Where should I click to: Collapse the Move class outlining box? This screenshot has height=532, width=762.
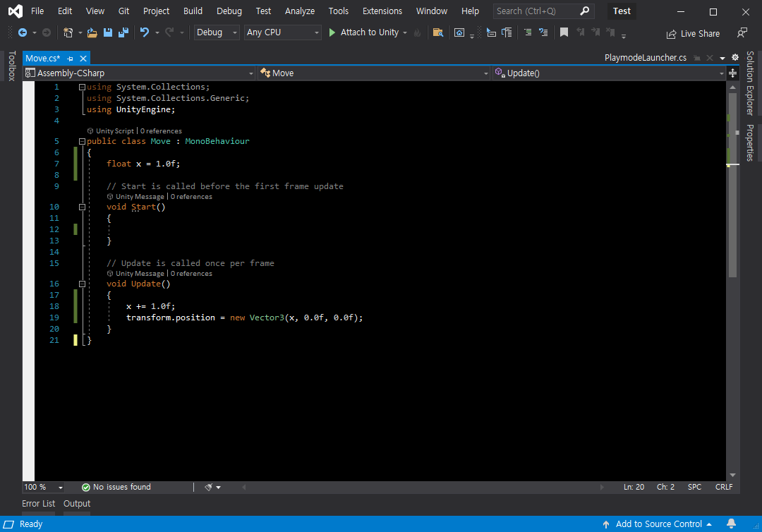point(82,141)
